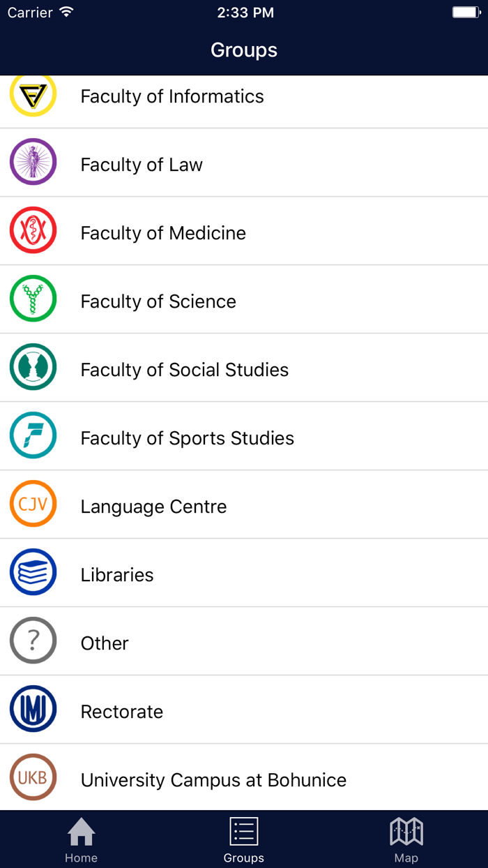Screen dimensions: 488x868
Task: Tap the orange CJV Language Centre icon
Action: [x=33, y=504]
